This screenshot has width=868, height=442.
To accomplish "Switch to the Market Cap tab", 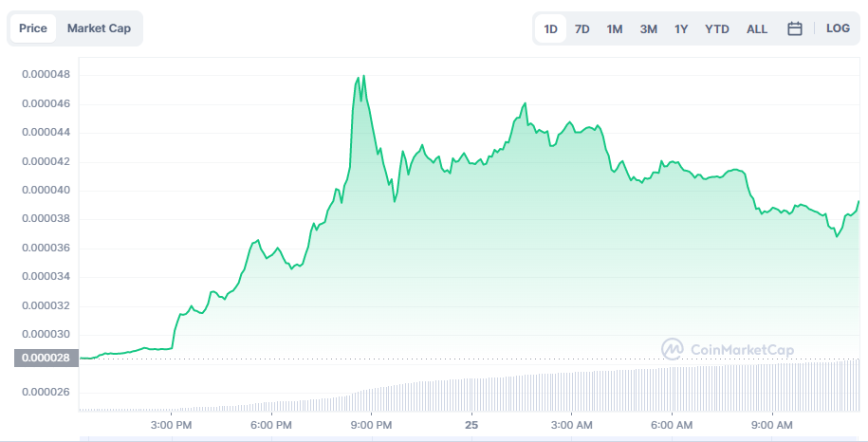I will [x=99, y=28].
